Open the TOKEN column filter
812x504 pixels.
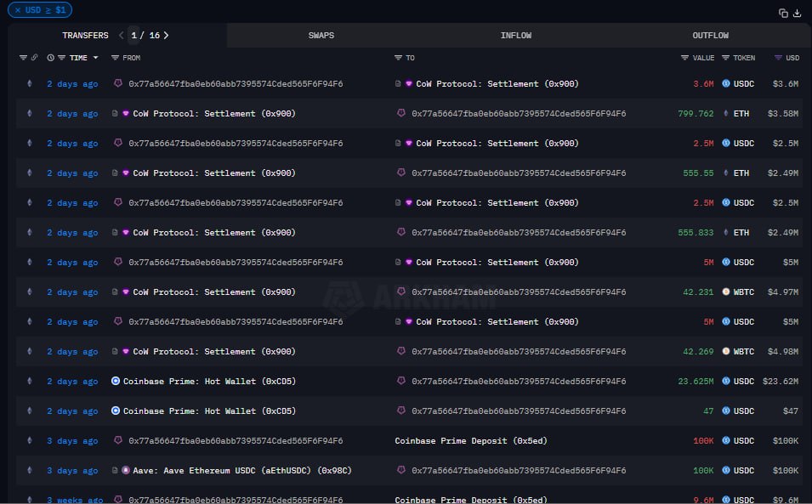pyautogui.click(x=725, y=58)
